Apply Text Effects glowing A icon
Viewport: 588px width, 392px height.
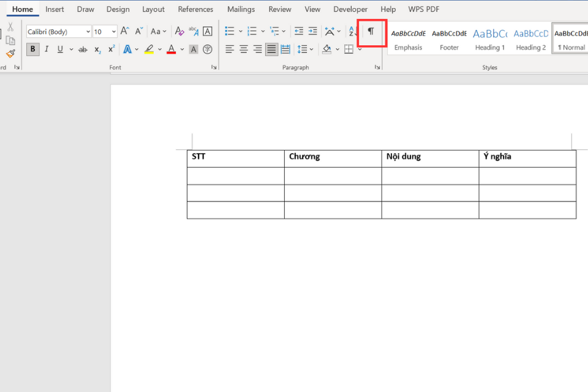pos(127,49)
